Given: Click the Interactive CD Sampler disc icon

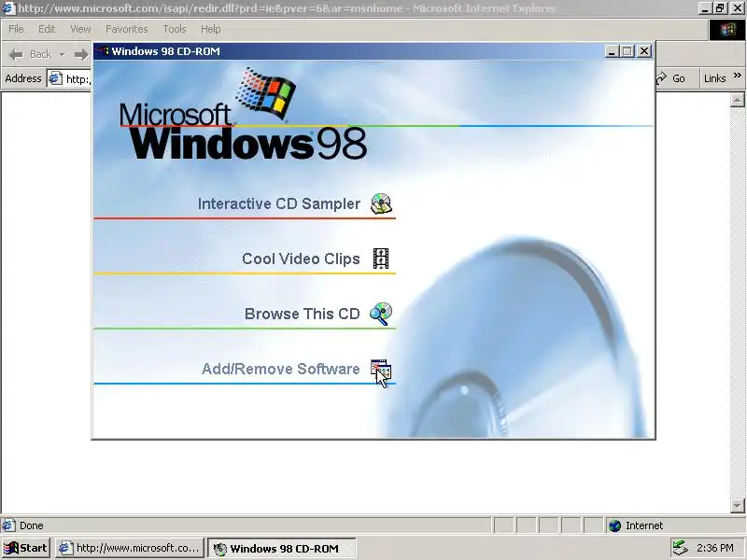Looking at the screenshot, I should (381, 203).
